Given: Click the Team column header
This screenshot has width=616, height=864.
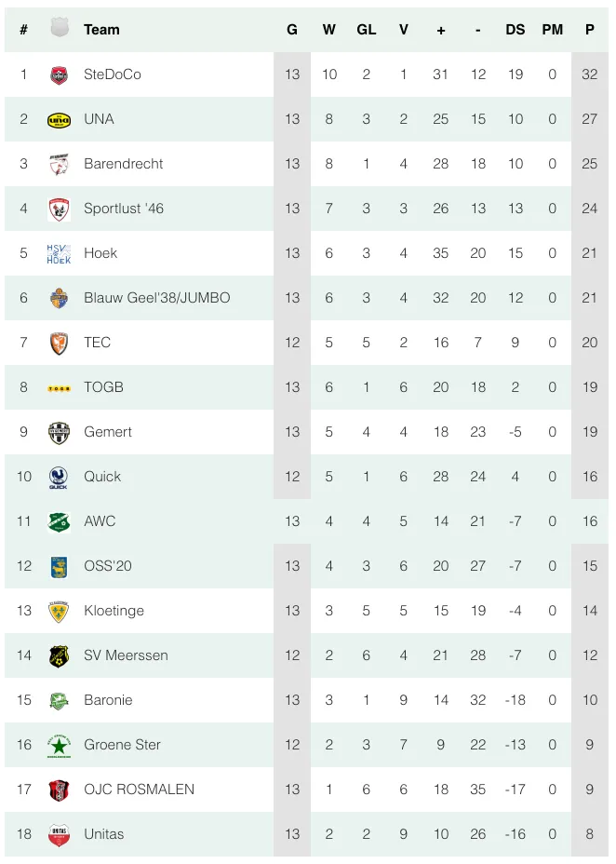Looking at the screenshot, I should pos(101,30).
